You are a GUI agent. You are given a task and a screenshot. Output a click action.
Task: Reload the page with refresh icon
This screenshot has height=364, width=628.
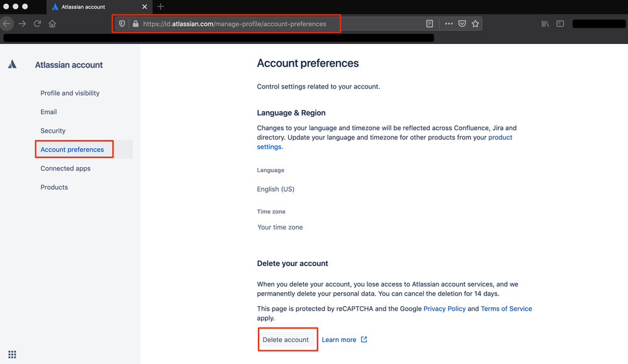pos(37,24)
